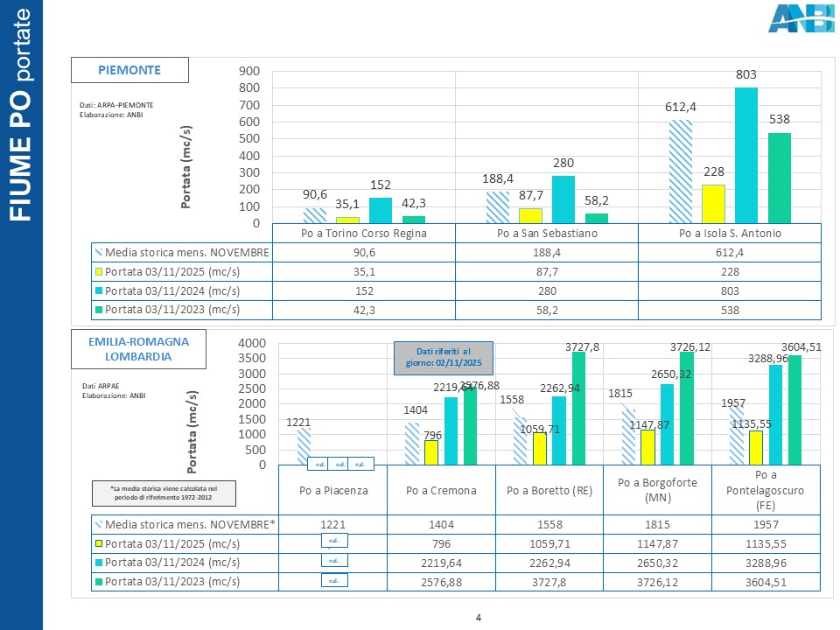
Task: Click cyan legend marker for 03/11/2024 in Emilia-Romagna table
Action: point(99,562)
